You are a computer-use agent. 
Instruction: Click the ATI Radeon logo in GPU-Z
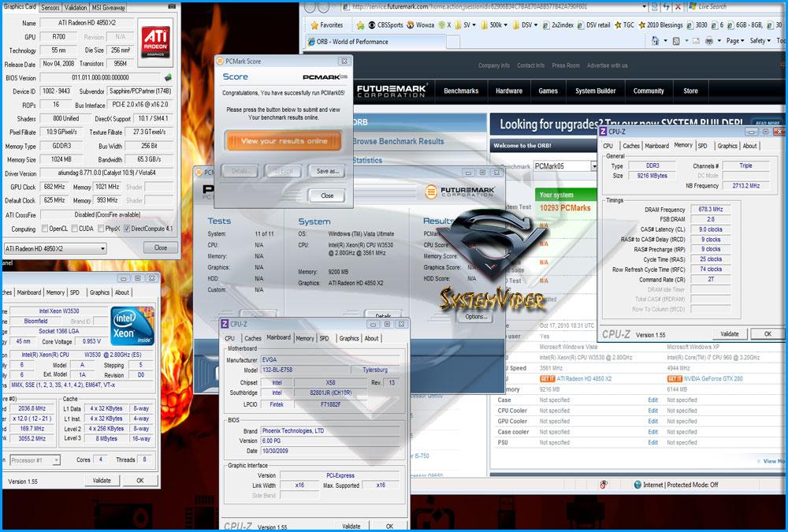[x=155, y=43]
